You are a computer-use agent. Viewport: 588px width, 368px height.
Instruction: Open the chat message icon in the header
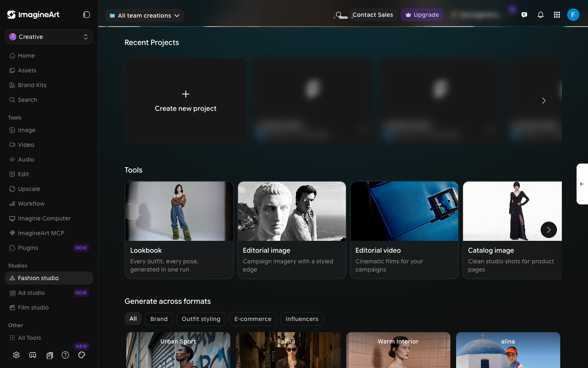point(524,15)
